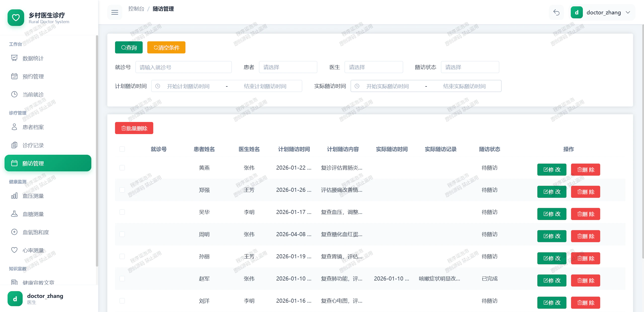Click the 当前就诊 clock icon

pos(14,95)
